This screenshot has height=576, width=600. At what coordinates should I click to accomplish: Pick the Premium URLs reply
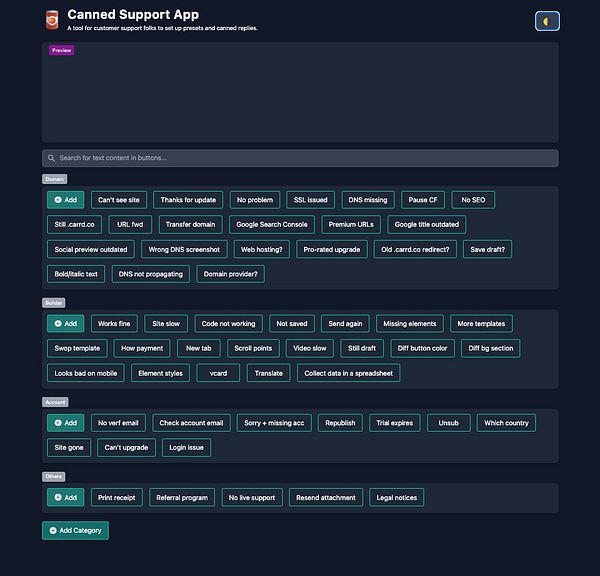tap(351, 224)
